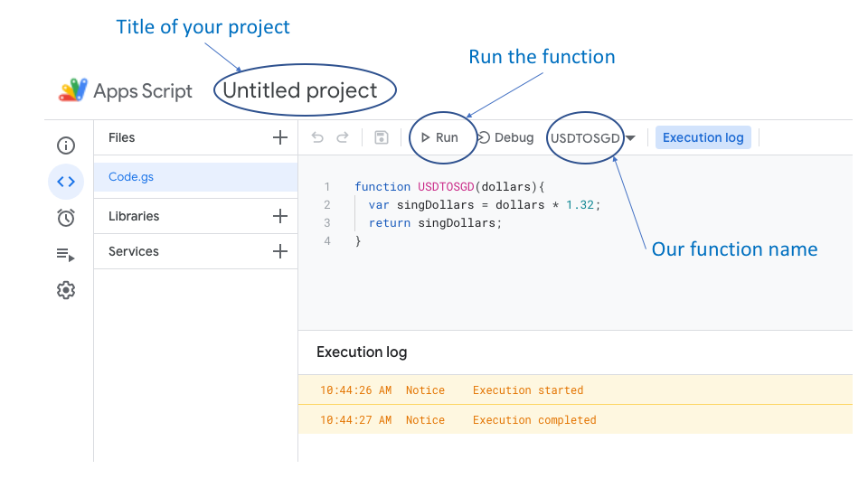This screenshot has height=488, width=868.
Task: Click the Apps Script logo
Action: click(72, 90)
